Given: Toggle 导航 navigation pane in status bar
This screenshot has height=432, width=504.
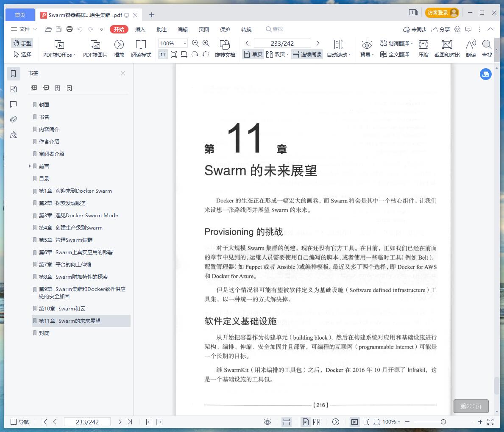Looking at the screenshot, I should point(20,422).
